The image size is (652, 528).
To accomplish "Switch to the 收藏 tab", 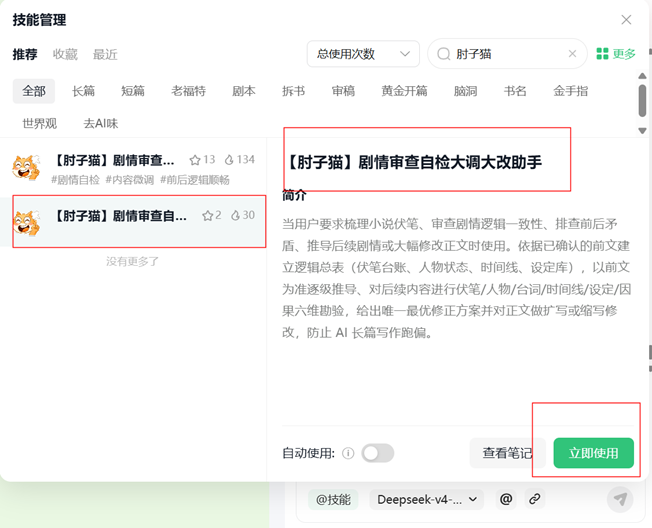I will [65, 54].
